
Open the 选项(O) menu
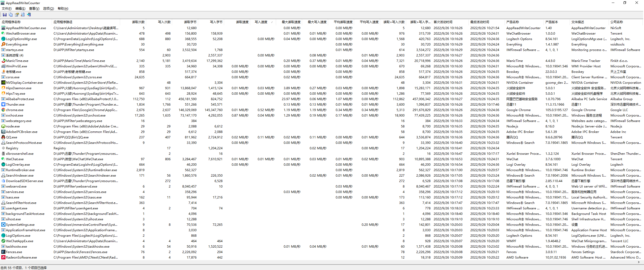(x=48, y=9)
